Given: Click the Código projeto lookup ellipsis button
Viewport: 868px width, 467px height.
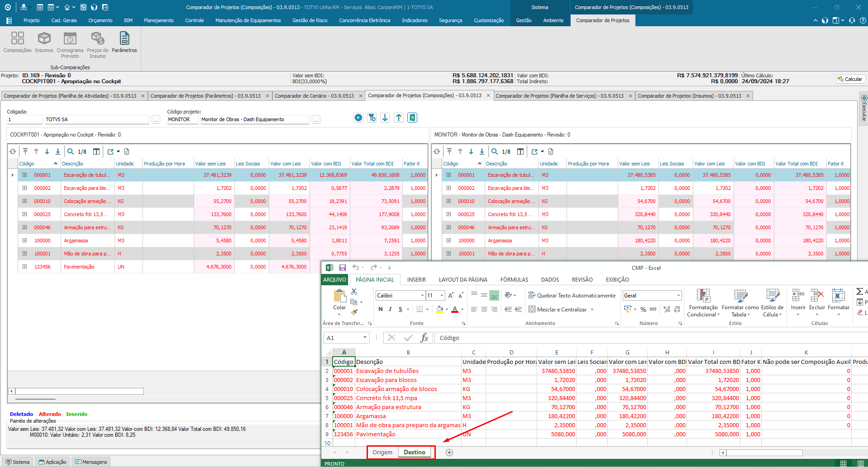Looking at the screenshot, I should tap(316, 120).
